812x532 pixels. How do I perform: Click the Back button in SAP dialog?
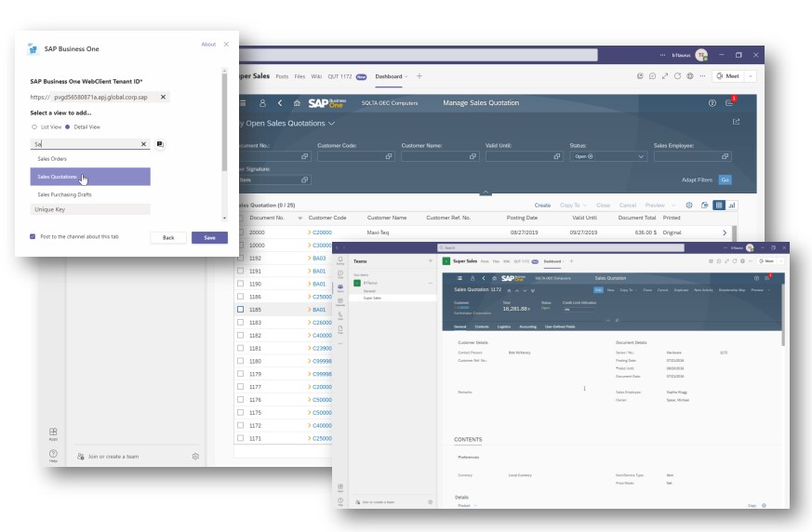coord(168,237)
